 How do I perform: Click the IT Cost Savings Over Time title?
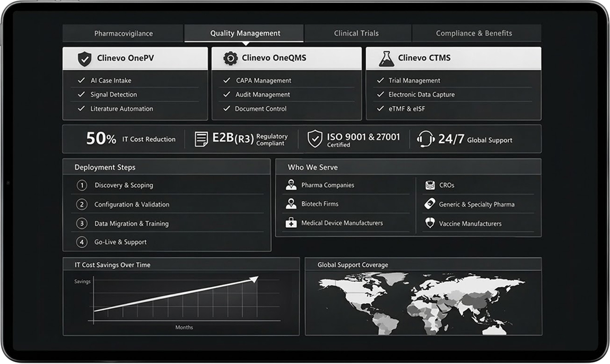tap(112, 265)
